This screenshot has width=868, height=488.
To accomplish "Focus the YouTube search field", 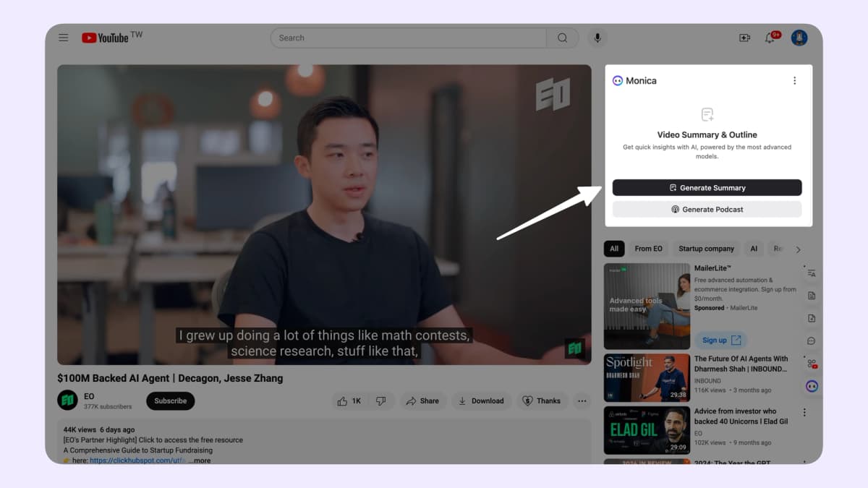I will [409, 38].
